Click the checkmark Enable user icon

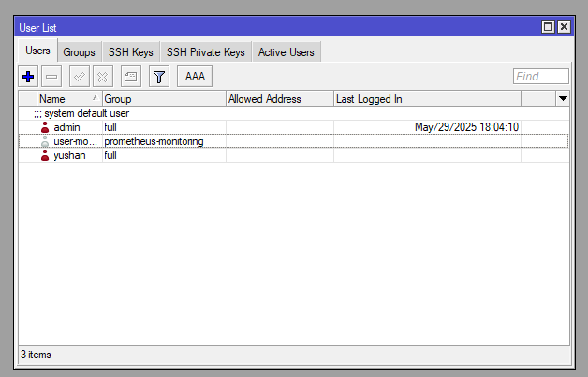click(x=80, y=77)
